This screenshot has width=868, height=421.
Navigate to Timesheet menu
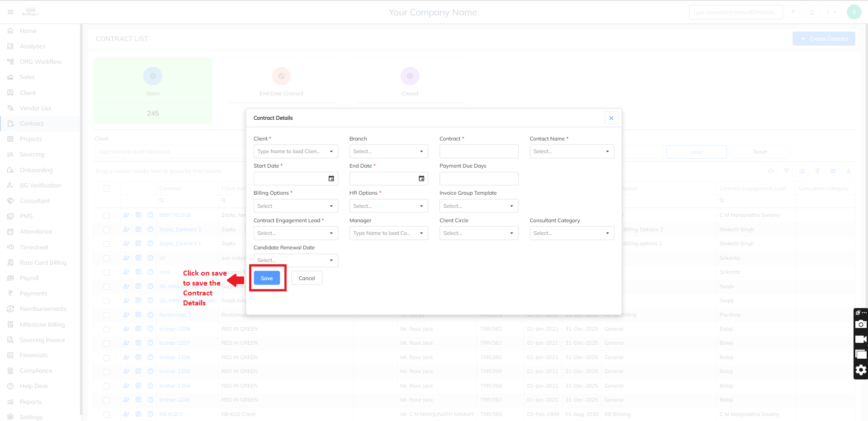pyautogui.click(x=34, y=247)
